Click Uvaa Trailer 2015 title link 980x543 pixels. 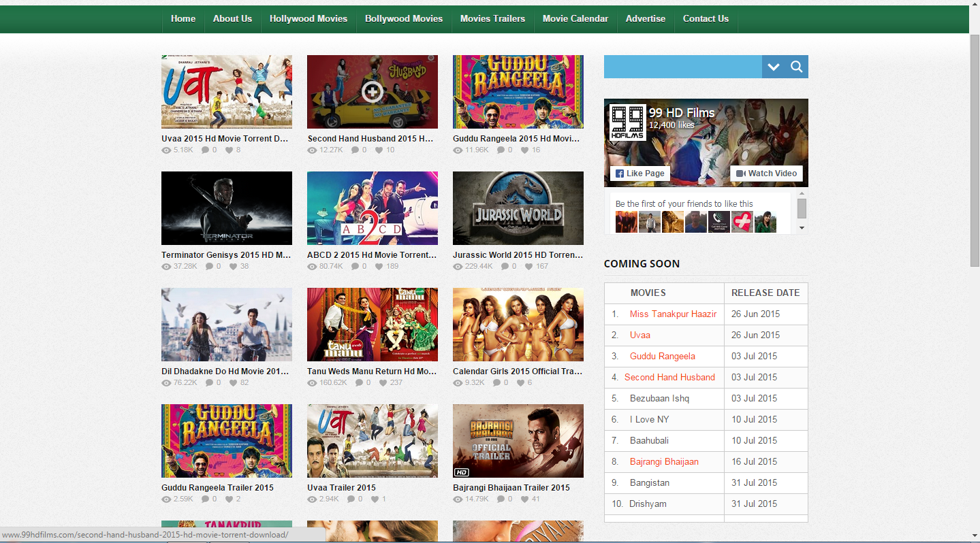pos(341,488)
